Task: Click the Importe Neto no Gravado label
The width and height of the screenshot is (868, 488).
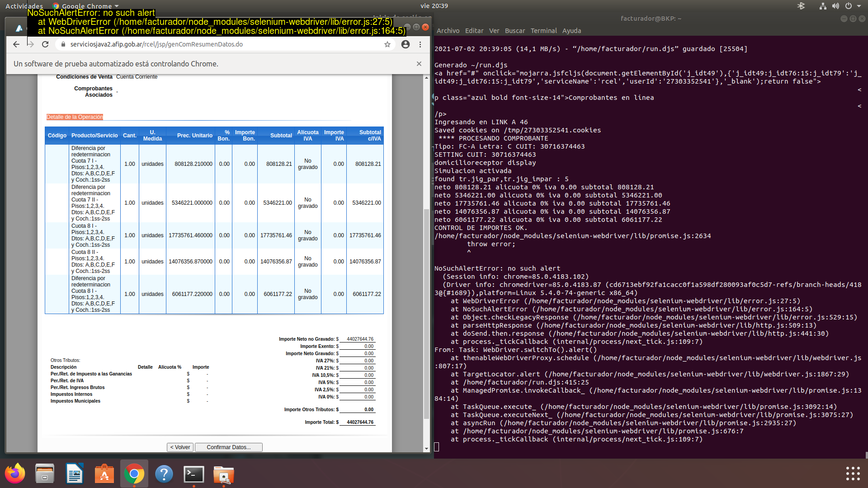Action: click(x=307, y=339)
